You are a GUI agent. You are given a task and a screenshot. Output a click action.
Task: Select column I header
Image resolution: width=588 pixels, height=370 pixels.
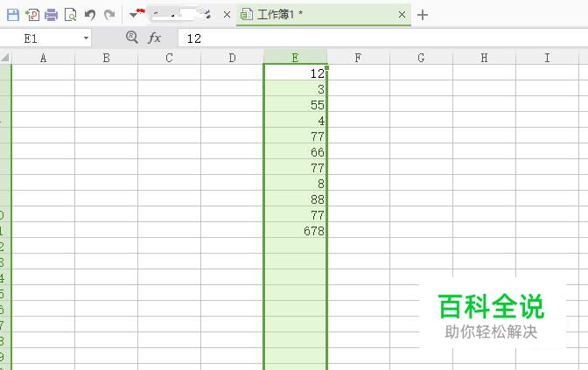(548, 58)
